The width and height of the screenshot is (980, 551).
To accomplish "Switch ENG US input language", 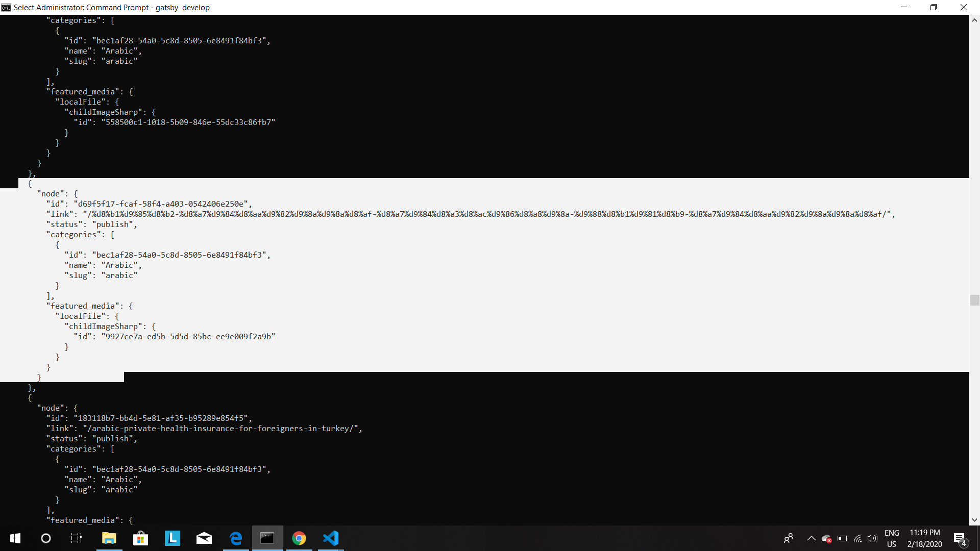I will 892,538.
